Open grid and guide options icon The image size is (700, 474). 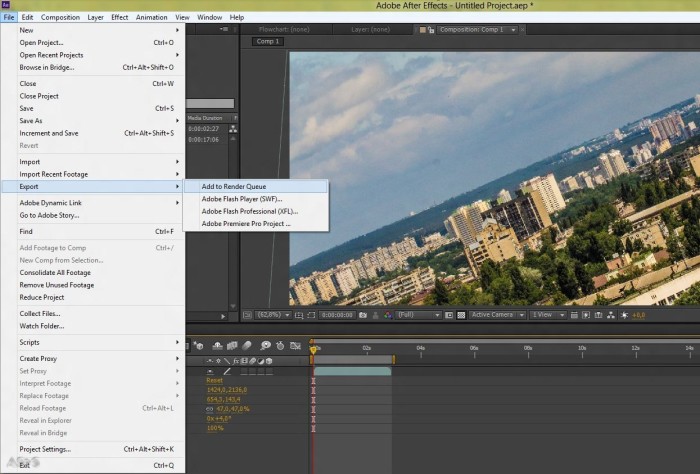[299, 315]
